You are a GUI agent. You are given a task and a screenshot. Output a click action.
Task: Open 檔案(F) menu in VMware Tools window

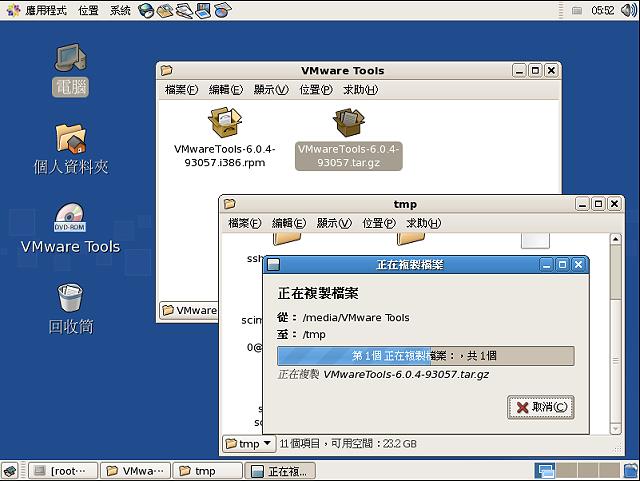(x=181, y=89)
